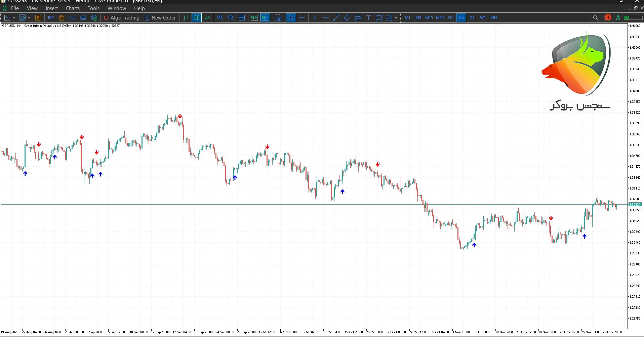Switch chart to candlestick display

(x=197, y=18)
